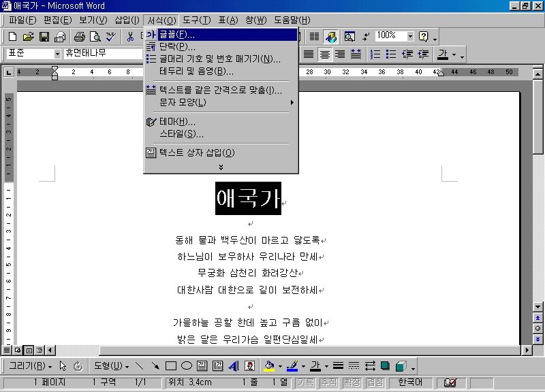Apply blue line color pen
Viewport: 545px width, 392px height.
point(292,365)
